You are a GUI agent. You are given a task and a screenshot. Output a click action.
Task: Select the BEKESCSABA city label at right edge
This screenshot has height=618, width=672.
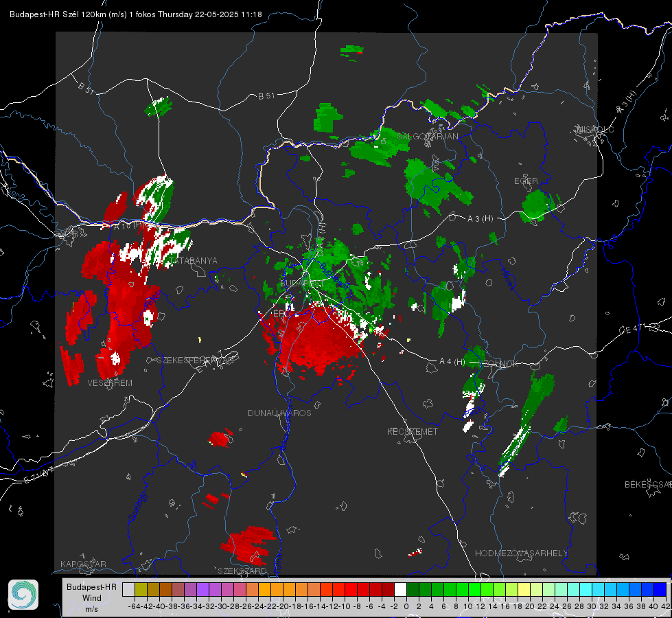point(648,485)
